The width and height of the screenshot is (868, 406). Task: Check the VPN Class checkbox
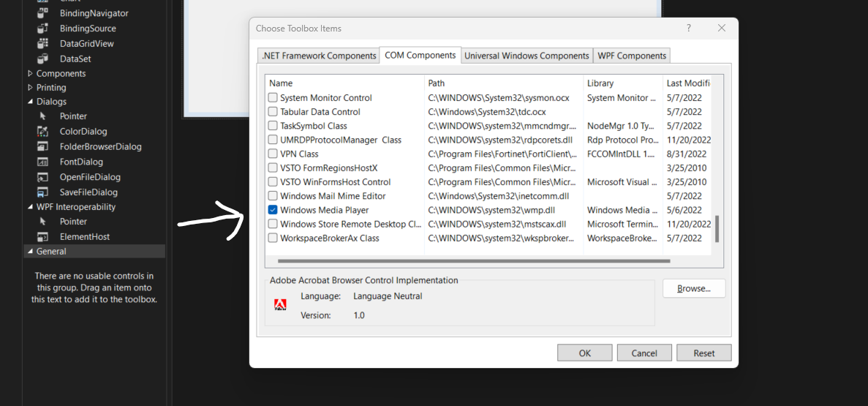272,154
